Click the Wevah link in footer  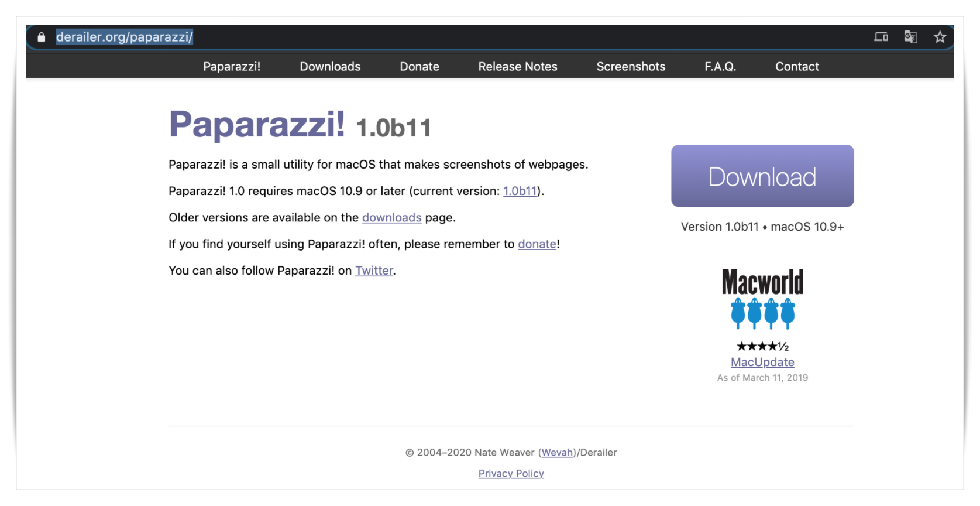[x=557, y=453]
